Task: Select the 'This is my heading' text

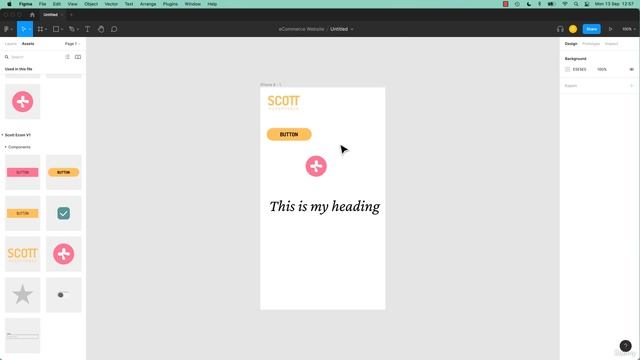Action: click(324, 207)
